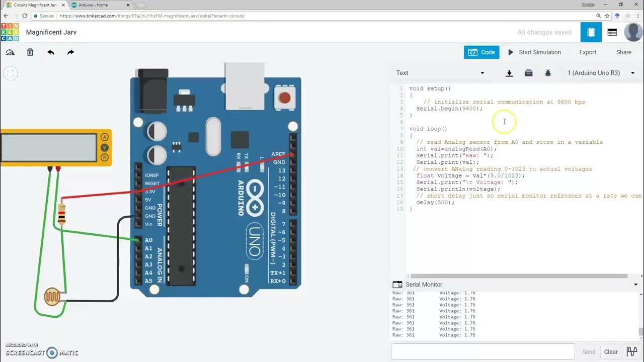Click the Serial Monitor panel icon
This screenshot has height=362, width=644.
[x=397, y=285]
